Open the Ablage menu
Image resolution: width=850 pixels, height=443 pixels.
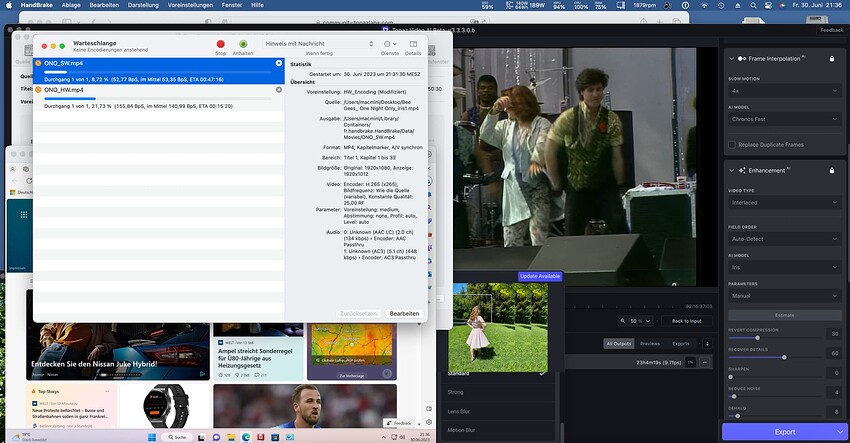[x=70, y=5]
